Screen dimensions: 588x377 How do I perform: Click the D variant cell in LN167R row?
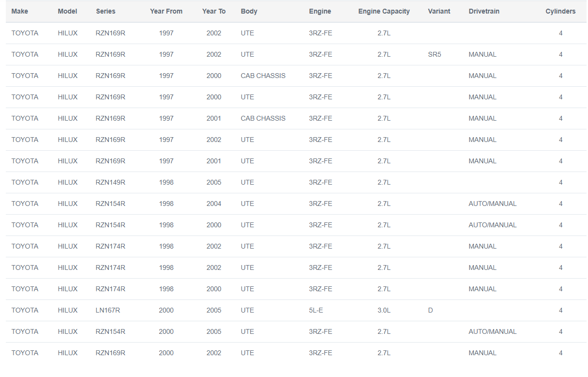point(430,310)
